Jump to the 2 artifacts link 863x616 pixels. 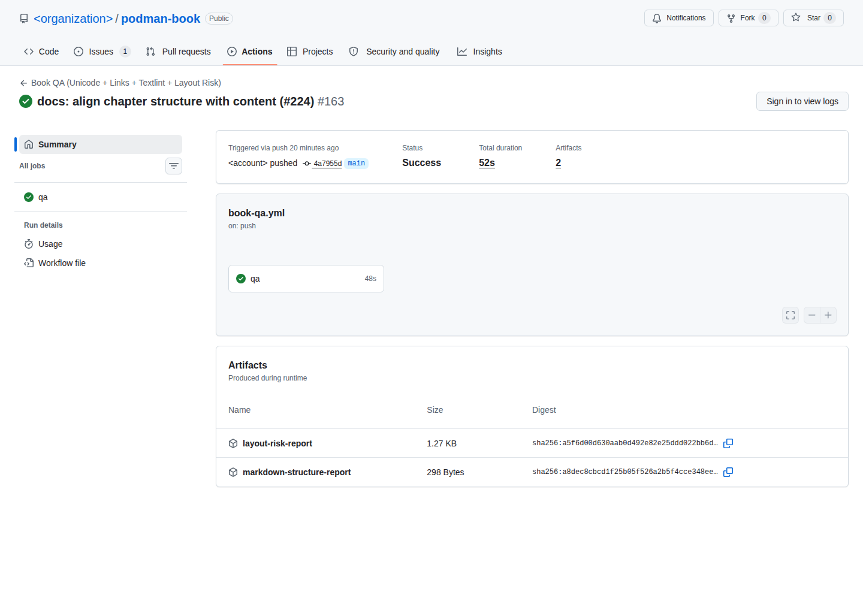coord(559,163)
